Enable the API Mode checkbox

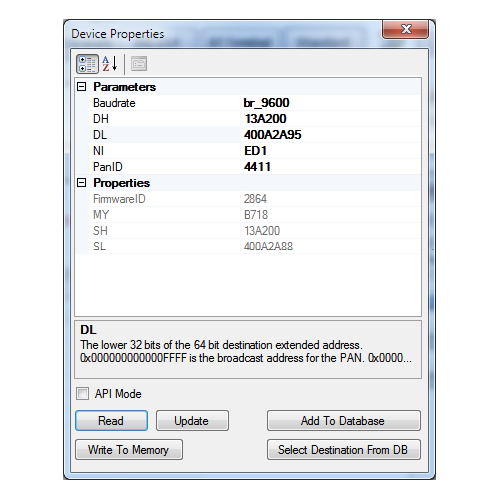(82, 393)
